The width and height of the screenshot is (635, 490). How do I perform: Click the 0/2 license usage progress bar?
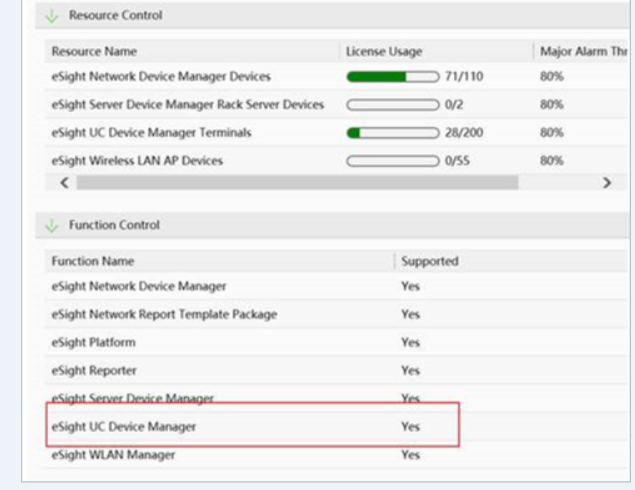click(x=393, y=105)
